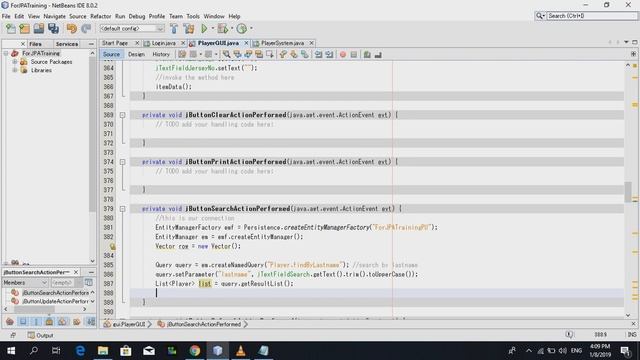Click the Search (Ctrl+I) input field
The width and height of the screenshot is (640, 360).
click(x=591, y=16)
